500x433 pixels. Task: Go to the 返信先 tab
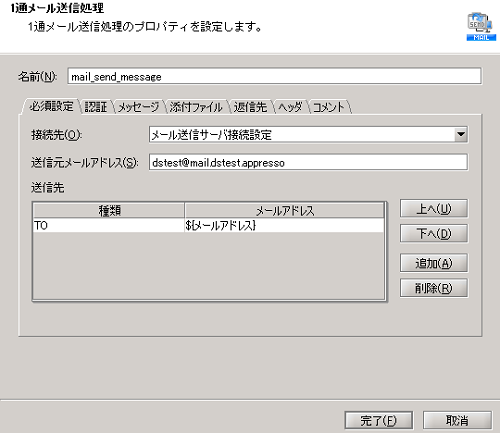coord(250,107)
